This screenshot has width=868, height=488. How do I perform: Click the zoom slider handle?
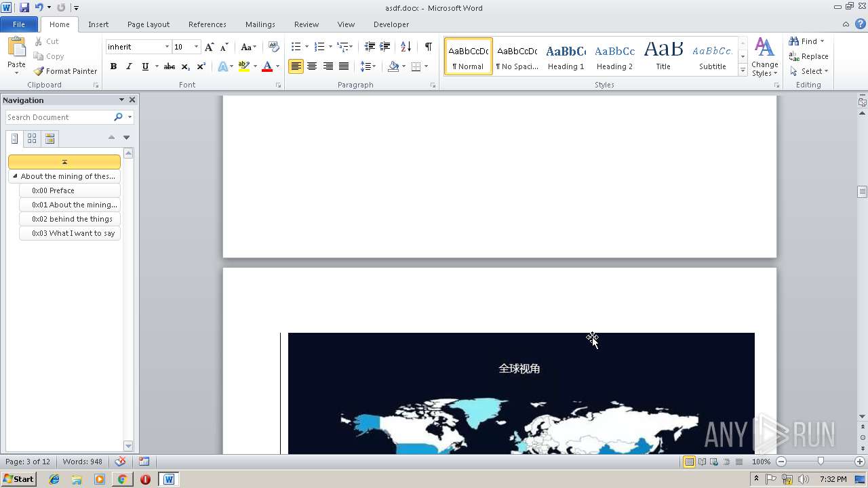click(x=821, y=462)
